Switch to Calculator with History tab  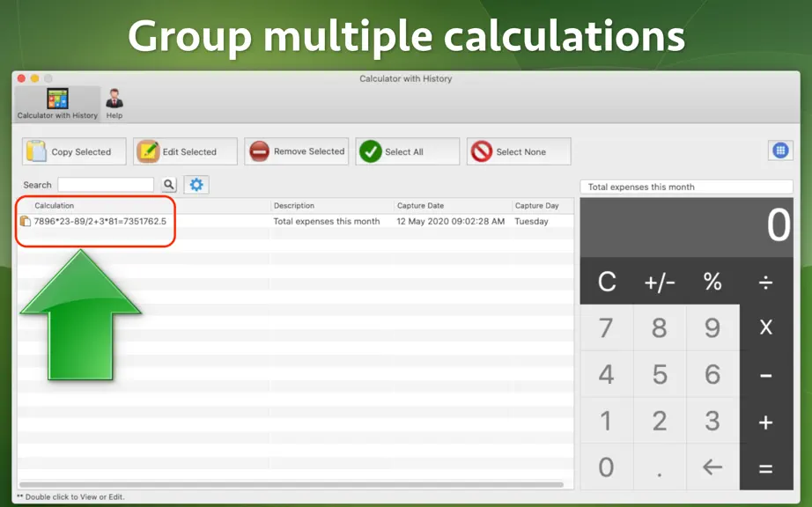[57, 104]
